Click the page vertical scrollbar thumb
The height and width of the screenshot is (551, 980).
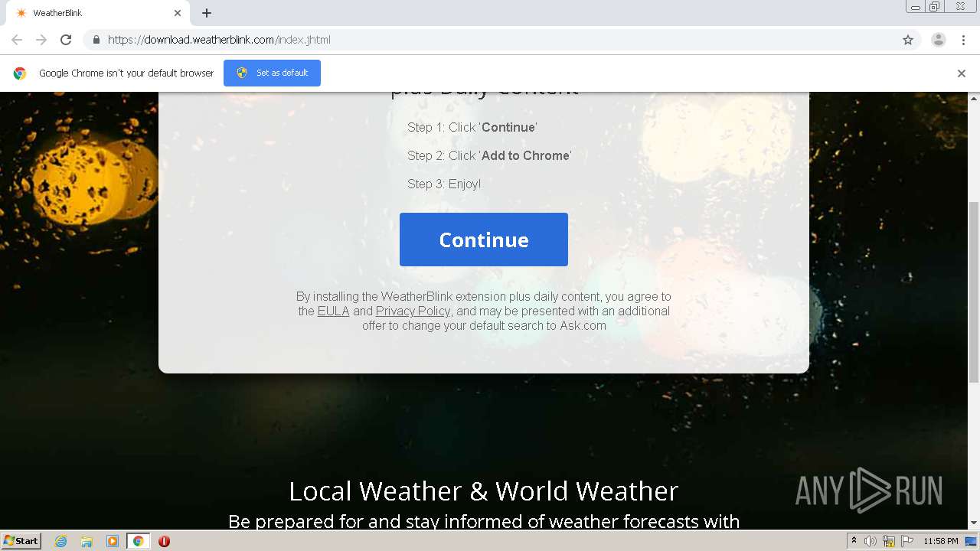click(x=974, y=291)
